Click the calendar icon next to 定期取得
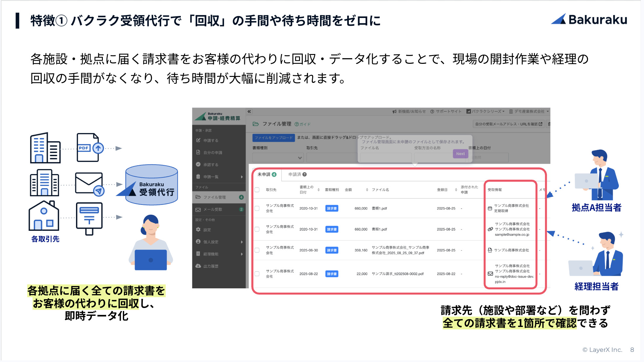644x362 pixels. click(x=490, y=208)
